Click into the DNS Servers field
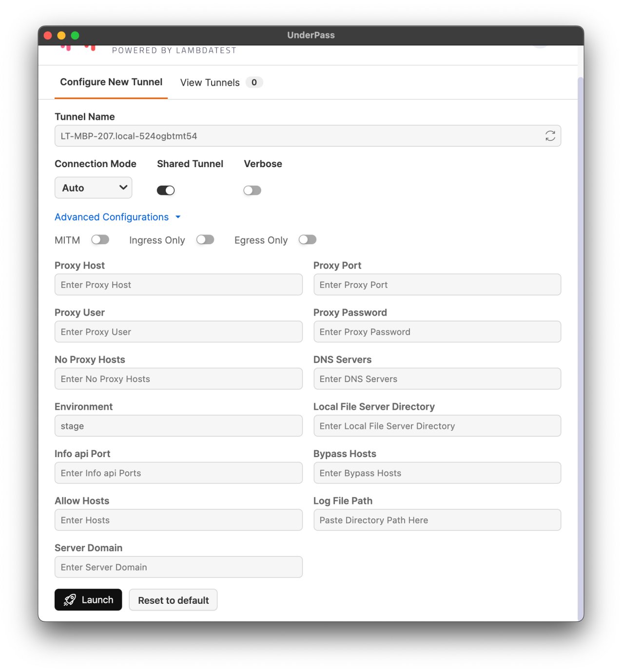Viewport: 622px width, 672px height. point(437,379)
